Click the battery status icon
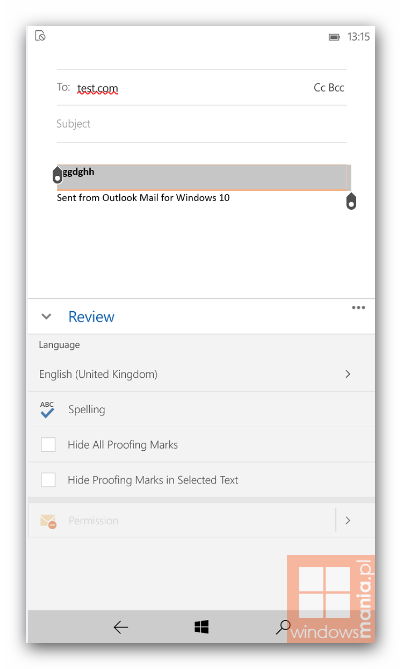Image resolution: width=401 pixels, height=669 pixels. (x=334, y=37)
